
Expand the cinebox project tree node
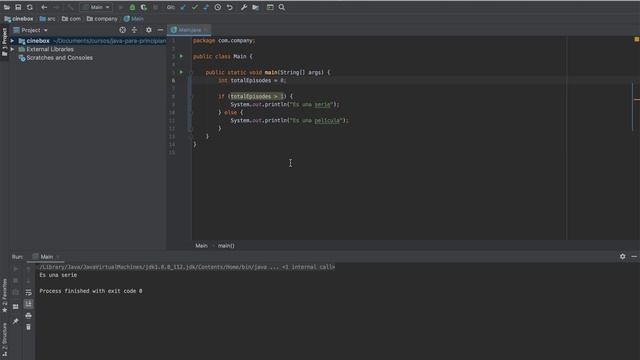click(x=12, y=41)
